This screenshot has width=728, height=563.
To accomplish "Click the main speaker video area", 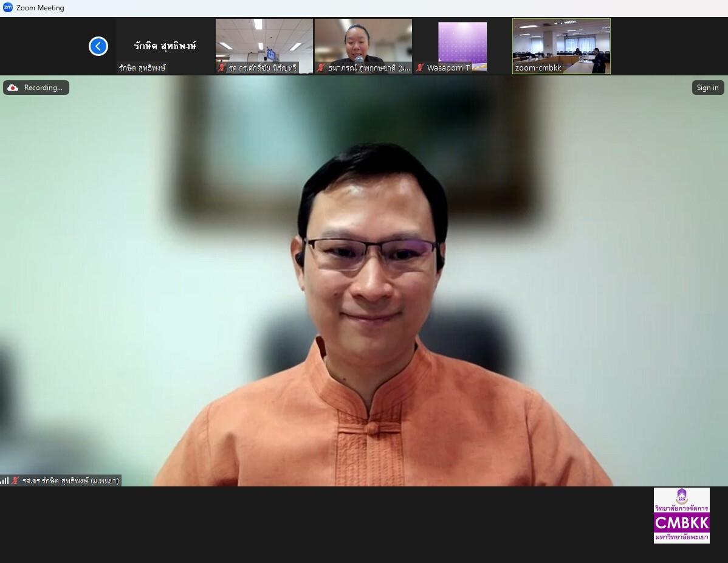I will coord(364,281).
